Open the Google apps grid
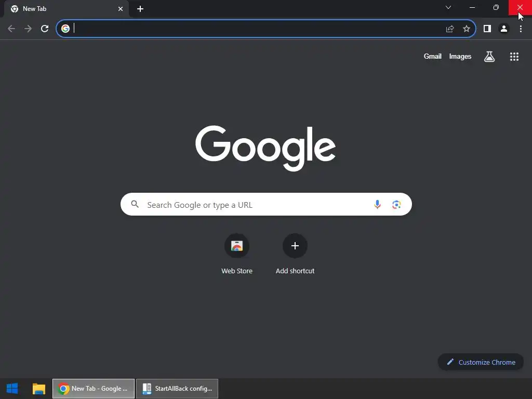The width and height of the screenshot is (532, 399). 514,57
